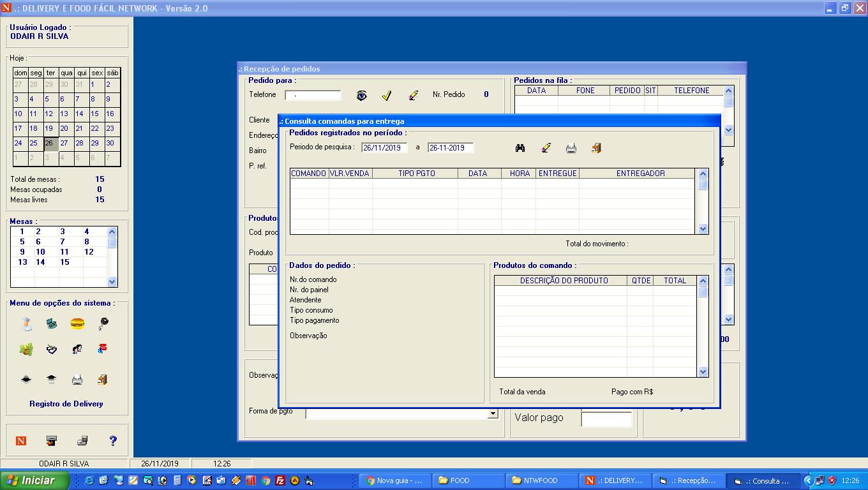Select day 27 in the Hoje calendar

tap(64, 143)
